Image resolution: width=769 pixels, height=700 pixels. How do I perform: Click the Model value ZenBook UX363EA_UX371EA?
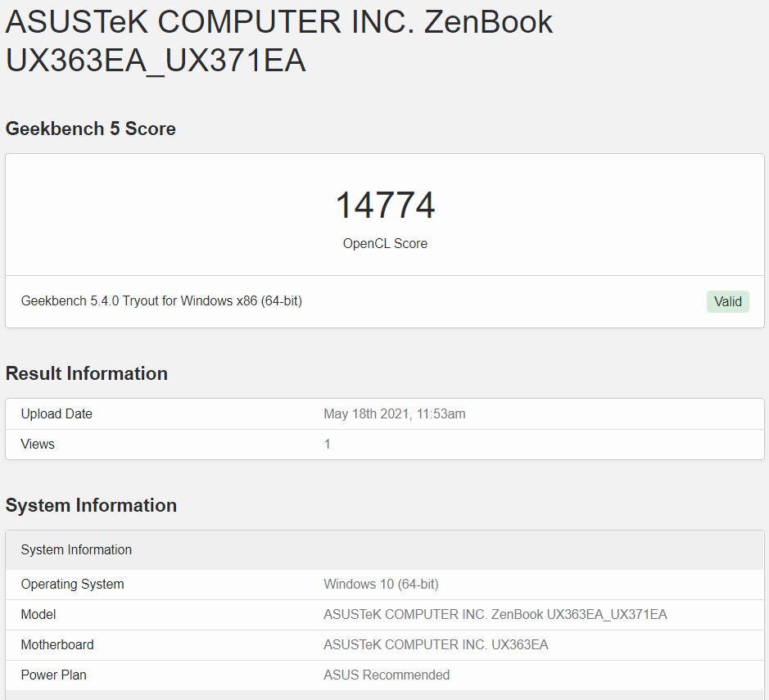(495, 615)
